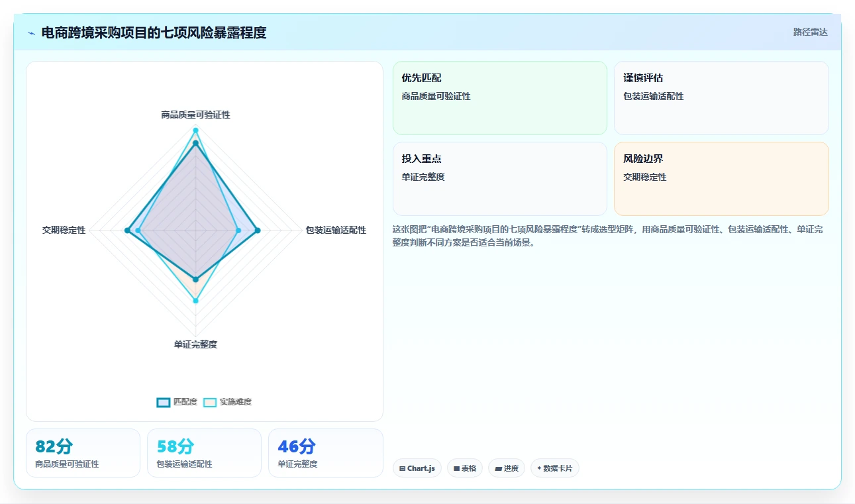Click the lightning icon beside the title
The height and width of the screenshot is (504, 855).
coord(31,32)
